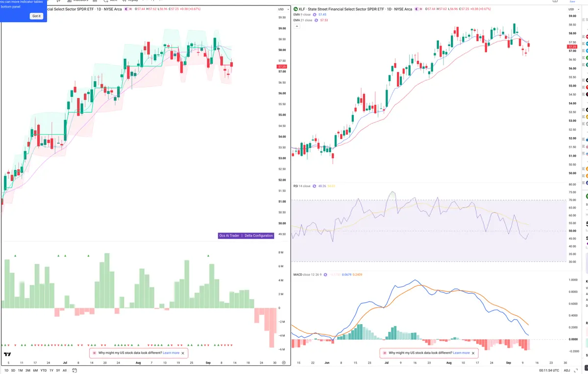Viewport: 588px width, 374px height.
Task: Click the RSI indicator status icon
Action: click(x=315, y=186)
